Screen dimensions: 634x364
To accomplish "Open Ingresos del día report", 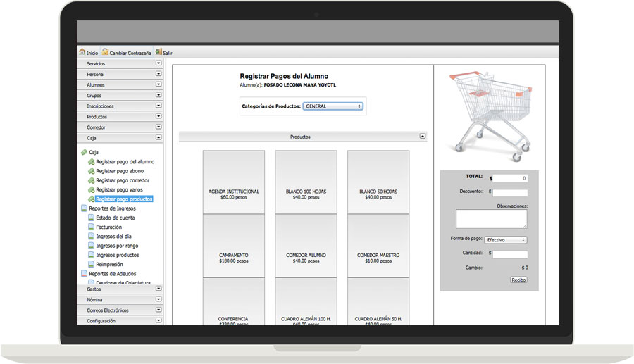I will click(113, 236).
